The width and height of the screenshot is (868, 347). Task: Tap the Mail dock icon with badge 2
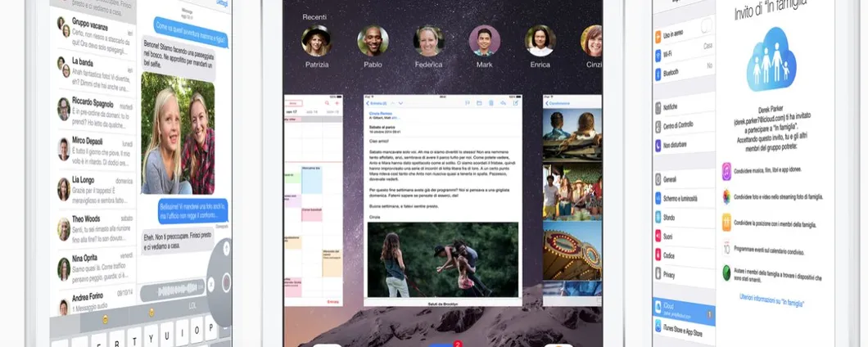click(443, 345)
